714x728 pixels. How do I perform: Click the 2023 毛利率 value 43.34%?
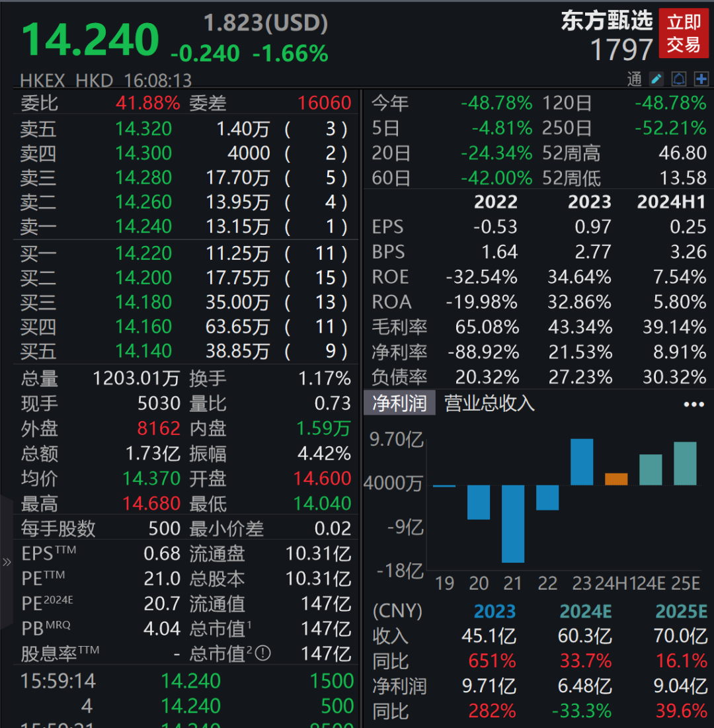(x=580, y=327)
